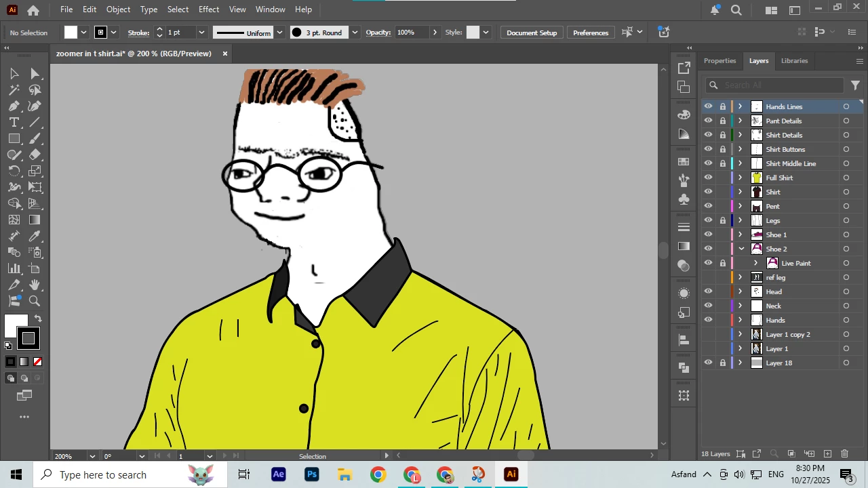The image size is (868, 488).
Task: Select the Scale tool
Action: [x=35, y=171]
